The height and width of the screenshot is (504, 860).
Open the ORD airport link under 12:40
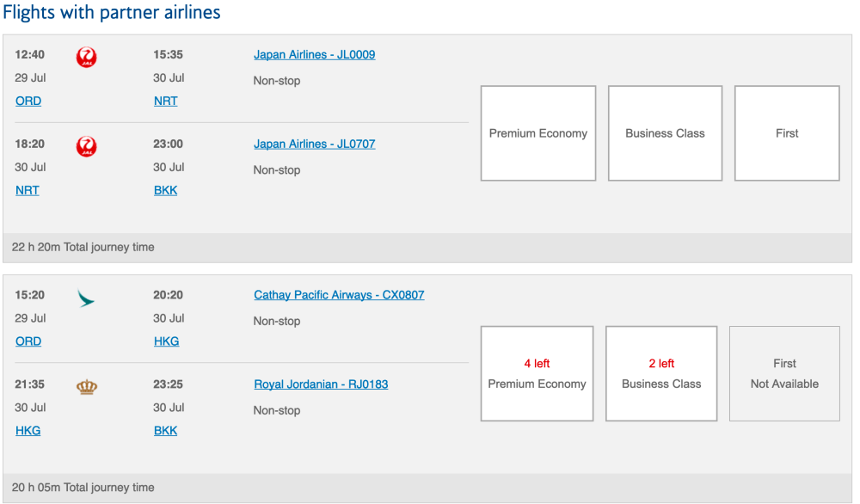coord(28,101)
